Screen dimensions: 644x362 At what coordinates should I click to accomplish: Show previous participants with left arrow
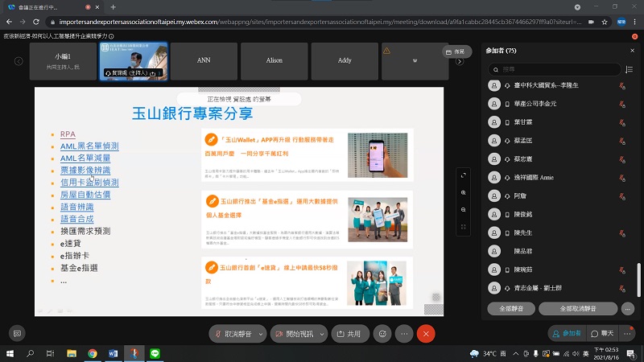(19, 61)
